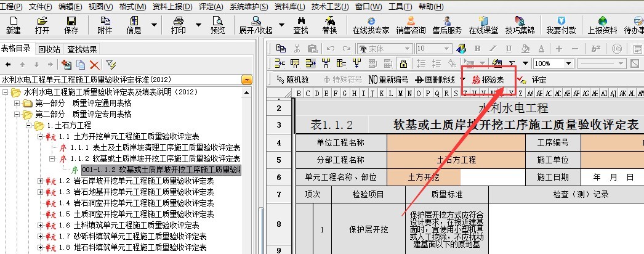This screenshot has width=644, height=254.
Task: Click the red X delete icon in tree toolbar
Action: 95,65
